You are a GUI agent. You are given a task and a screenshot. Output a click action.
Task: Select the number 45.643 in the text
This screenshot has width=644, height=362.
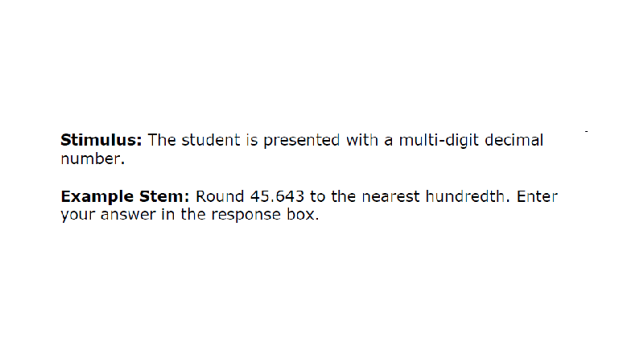click(277, 196)
